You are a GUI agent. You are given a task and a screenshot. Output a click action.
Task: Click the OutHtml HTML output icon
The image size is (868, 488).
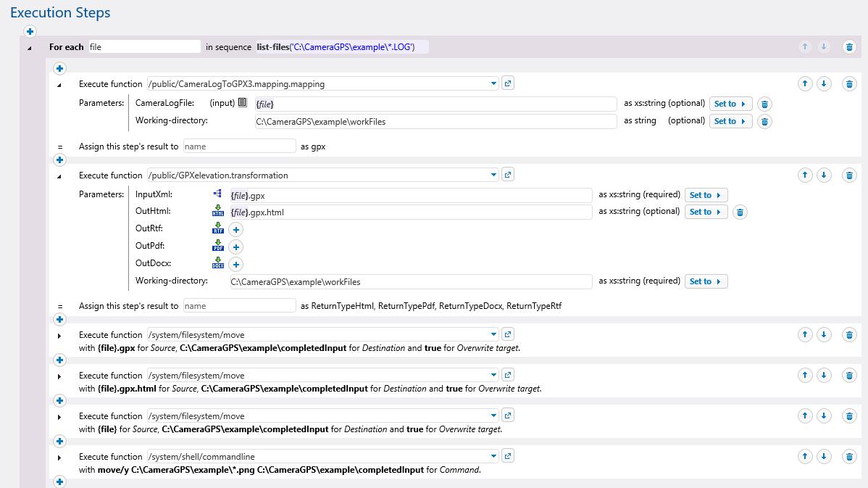218,210
